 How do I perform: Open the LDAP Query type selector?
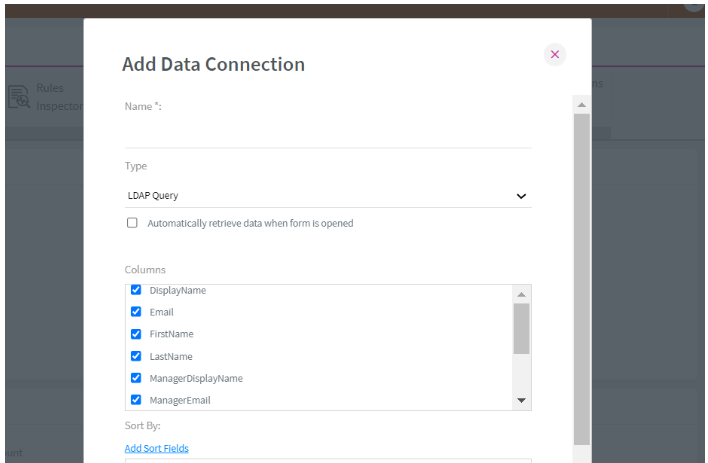point(327,196)
